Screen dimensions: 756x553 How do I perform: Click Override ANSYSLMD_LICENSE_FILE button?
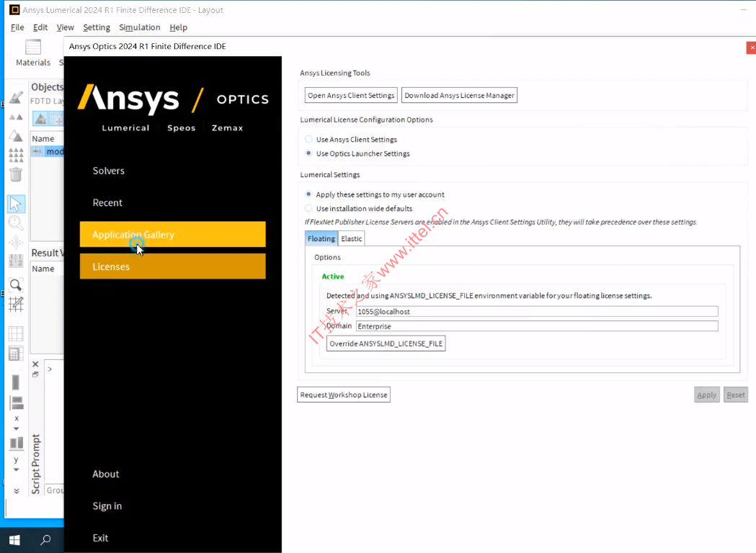386,343
